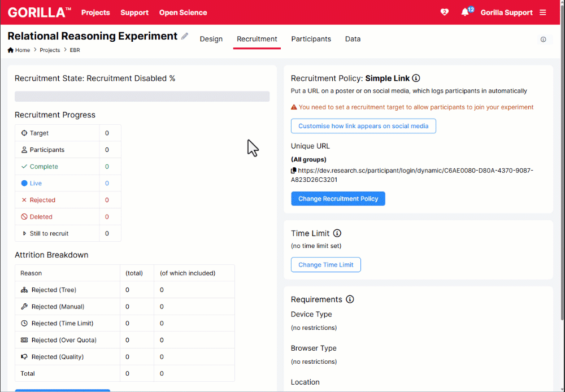Switch to the Participants tab
The image size is (565, 392).
pyautogui.click(x=311, y=39)
